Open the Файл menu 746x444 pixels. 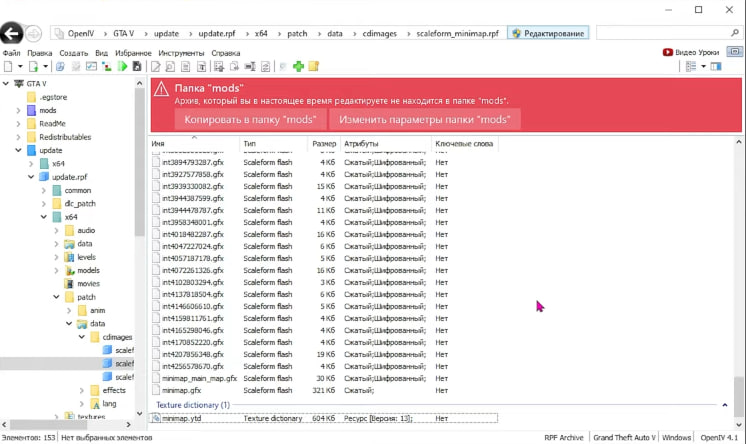tap(11, 53)
